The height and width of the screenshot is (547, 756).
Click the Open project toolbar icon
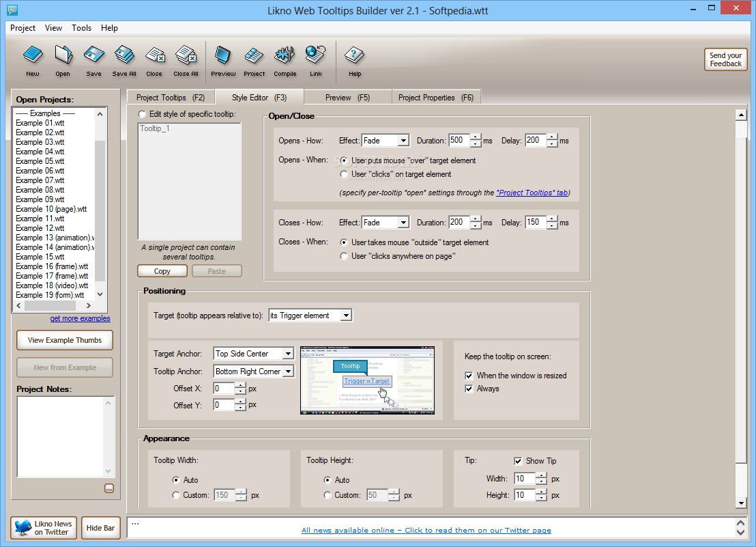coord(63,61)
